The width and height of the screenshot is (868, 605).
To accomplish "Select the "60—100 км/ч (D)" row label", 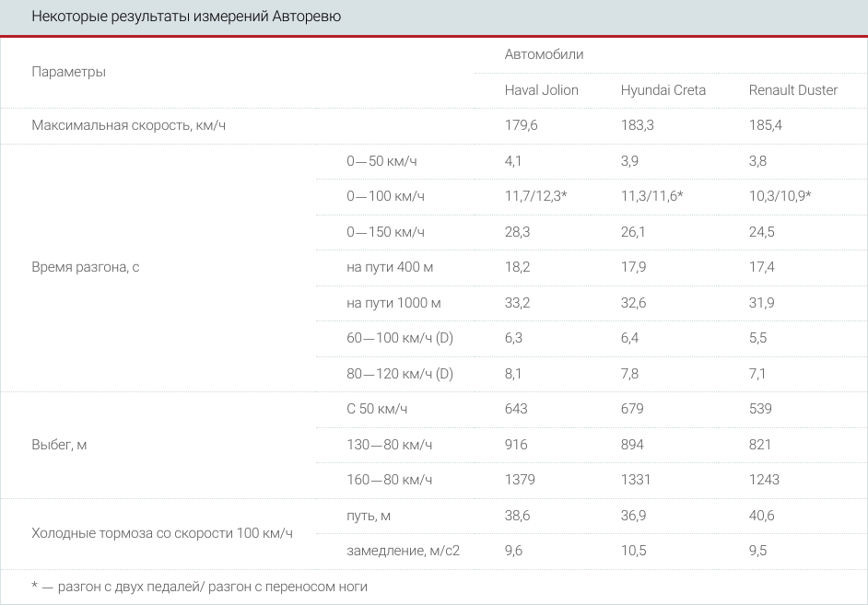I will coord(400,339).
